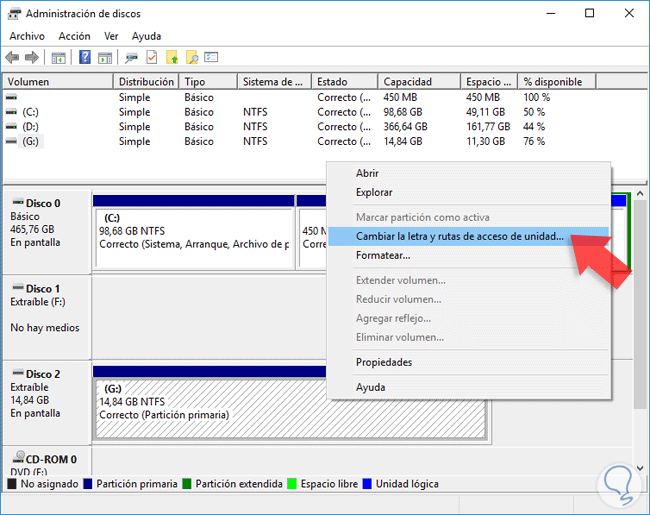This screenshot has height=515, width=650.
Task: Click the folder with magnifier icon
Action: 192,57
